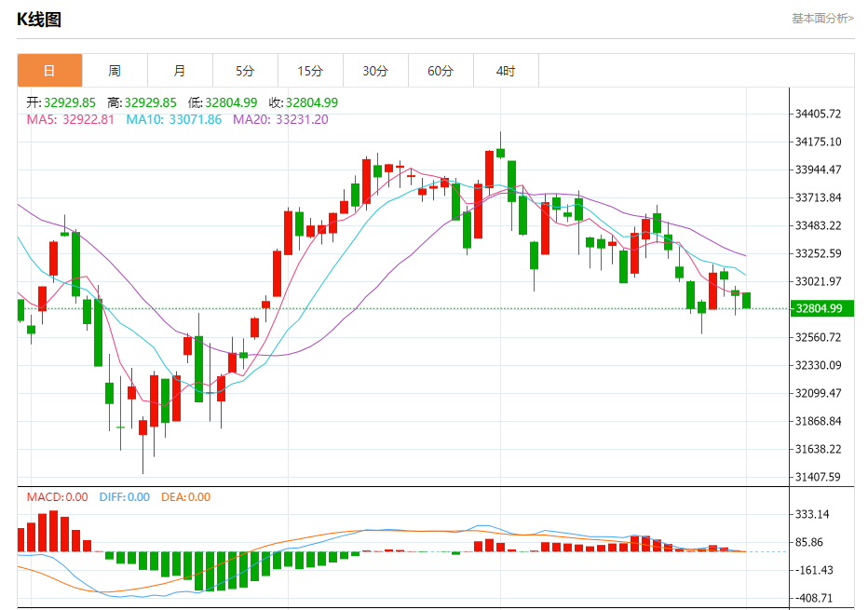
Task: Click the MA10: 33071.86 legend
Action: 174,119
